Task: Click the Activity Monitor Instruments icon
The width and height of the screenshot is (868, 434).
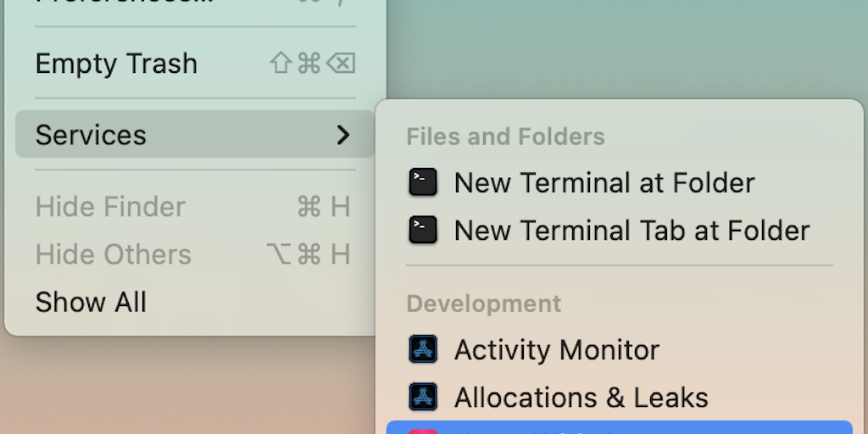Action: click(423, 349)
